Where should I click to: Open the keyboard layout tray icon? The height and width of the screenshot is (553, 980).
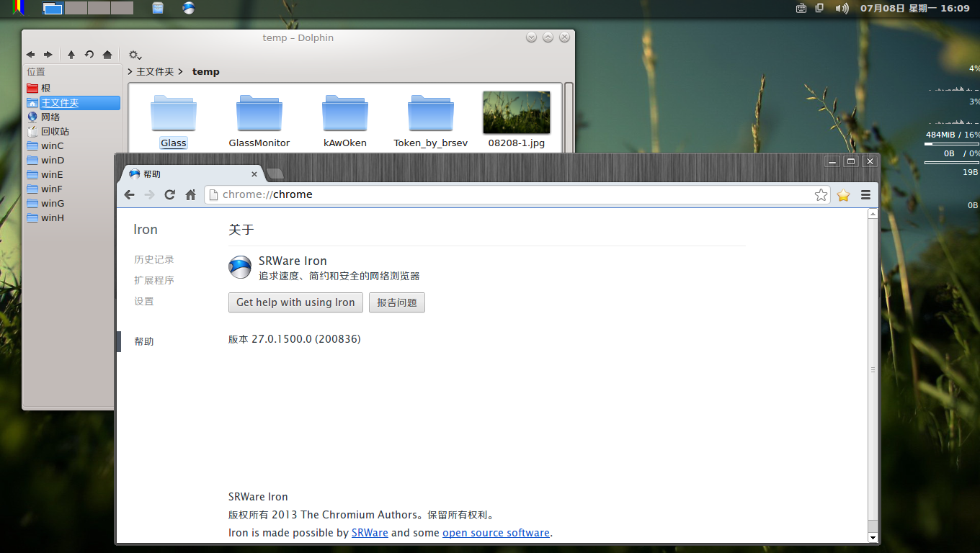[801, 8]
